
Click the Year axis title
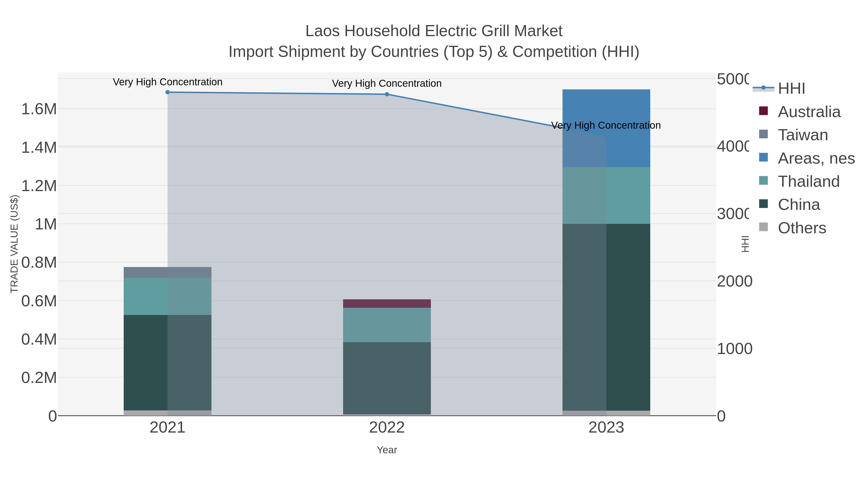pos(387,450)
